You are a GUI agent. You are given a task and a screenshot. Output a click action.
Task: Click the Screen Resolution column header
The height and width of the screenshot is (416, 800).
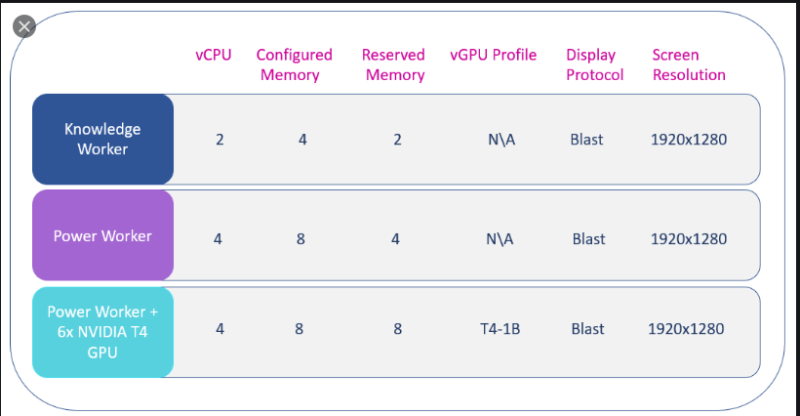[x=689, y=65]
